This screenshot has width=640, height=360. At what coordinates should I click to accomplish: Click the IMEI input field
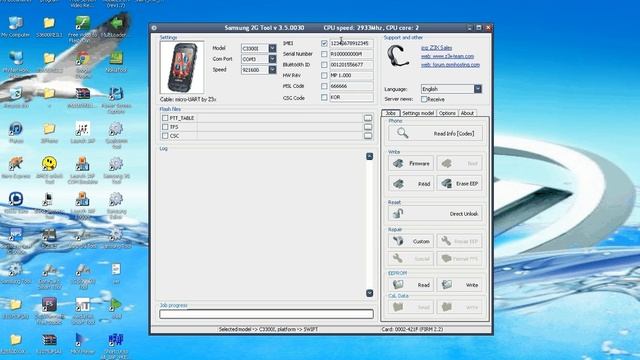[x=351, y=43]
